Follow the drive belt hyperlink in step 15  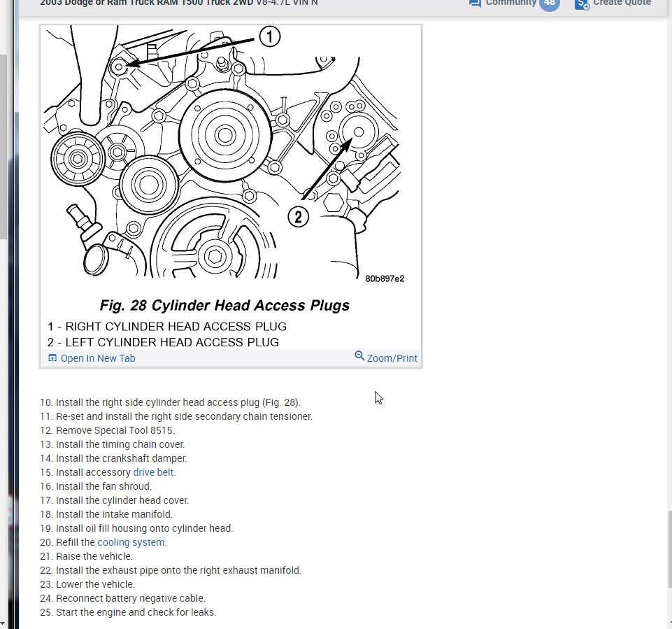pos(155,472)
